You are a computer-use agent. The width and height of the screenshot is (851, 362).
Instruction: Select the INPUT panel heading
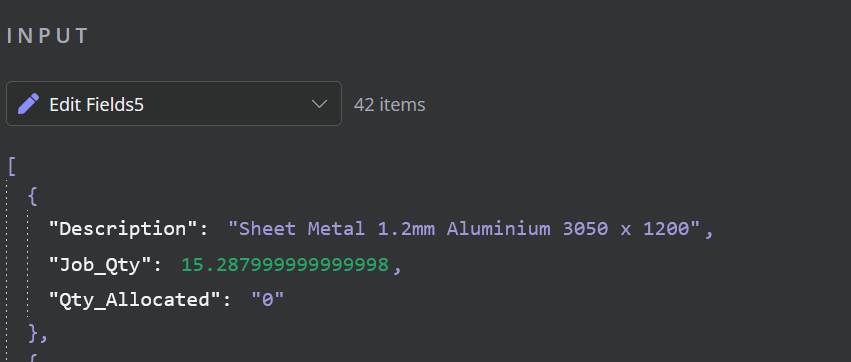(x=48, y=36)
